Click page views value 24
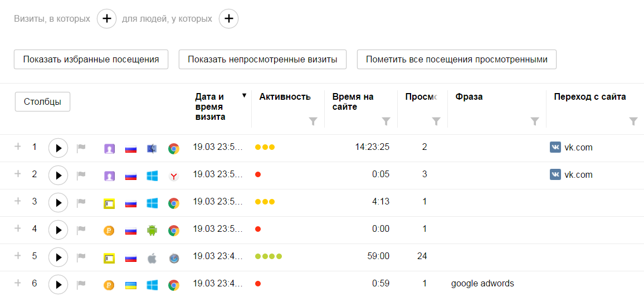The width and height of the screenshot is (644, 297). 422,256
